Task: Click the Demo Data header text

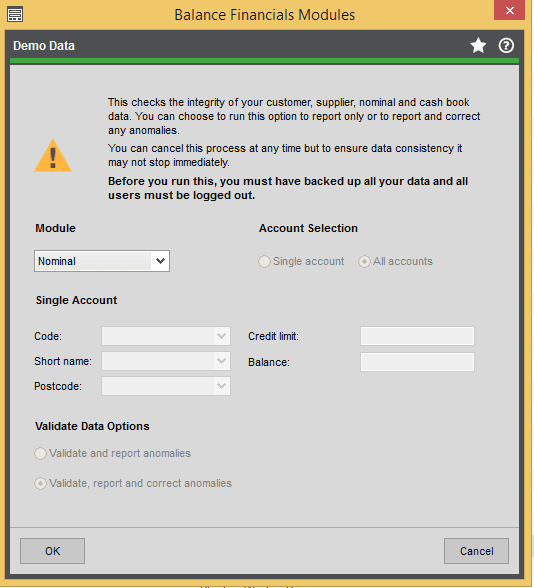Action: [44, 46]
